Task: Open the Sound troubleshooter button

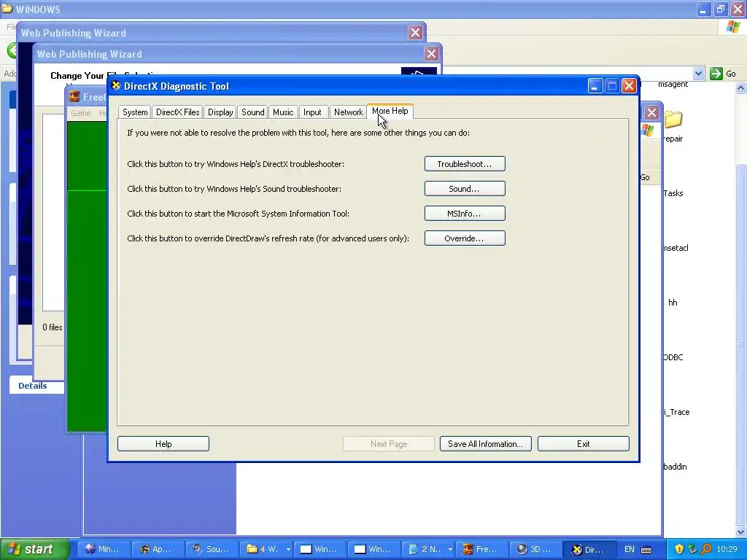Action: (465, 189)
